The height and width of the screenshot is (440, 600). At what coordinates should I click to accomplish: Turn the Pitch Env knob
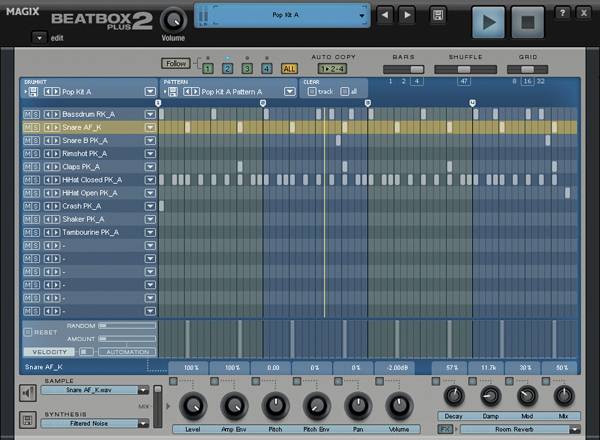316,406
